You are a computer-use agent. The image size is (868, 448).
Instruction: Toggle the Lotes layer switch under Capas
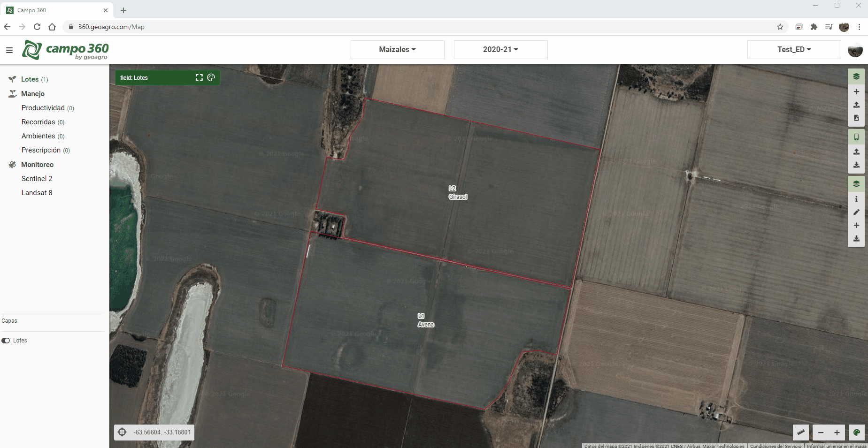(6, 341)
